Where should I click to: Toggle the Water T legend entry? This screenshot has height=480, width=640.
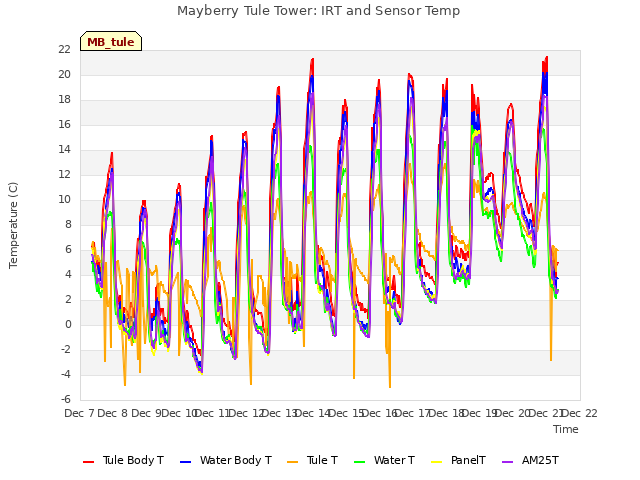[x=384, y=460]
